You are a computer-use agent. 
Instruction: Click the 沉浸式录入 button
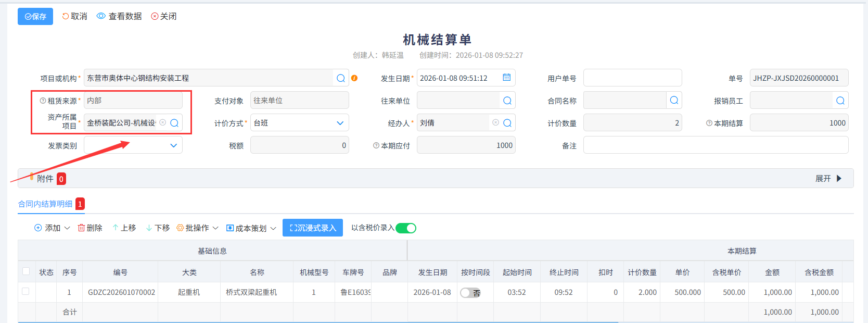(312, 228)
